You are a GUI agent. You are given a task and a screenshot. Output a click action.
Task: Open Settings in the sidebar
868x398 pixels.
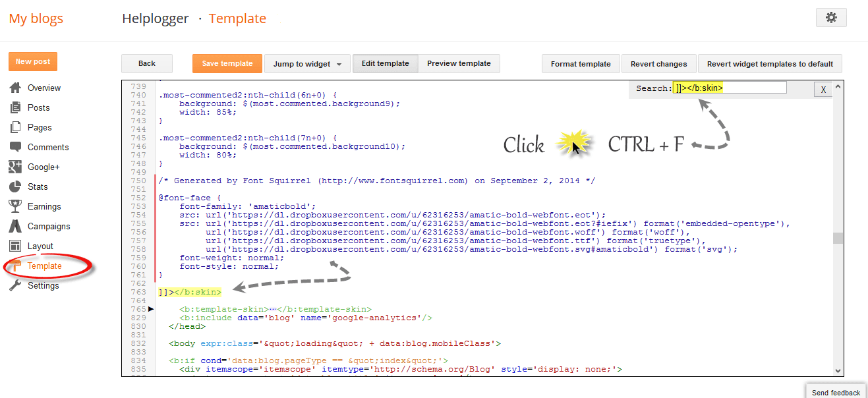[43, 285]
